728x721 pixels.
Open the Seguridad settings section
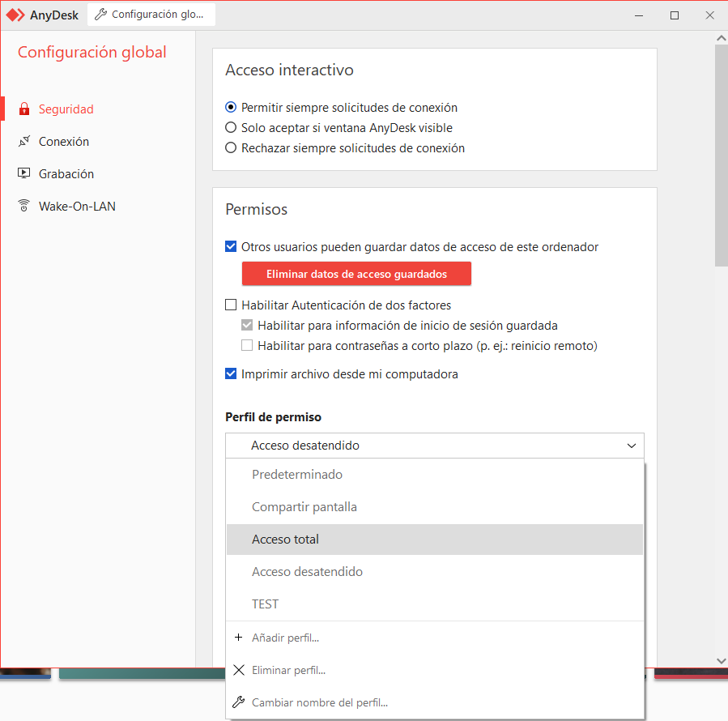click(99, 109)
